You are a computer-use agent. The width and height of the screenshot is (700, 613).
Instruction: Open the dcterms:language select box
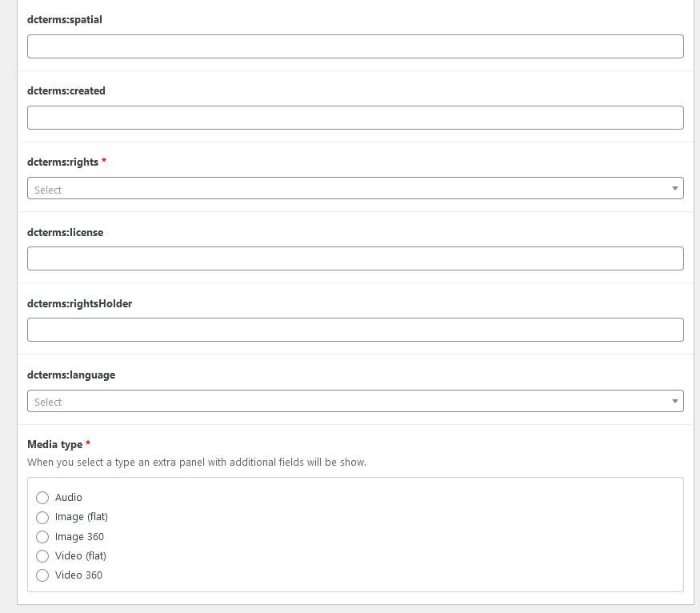pos(355,401)
